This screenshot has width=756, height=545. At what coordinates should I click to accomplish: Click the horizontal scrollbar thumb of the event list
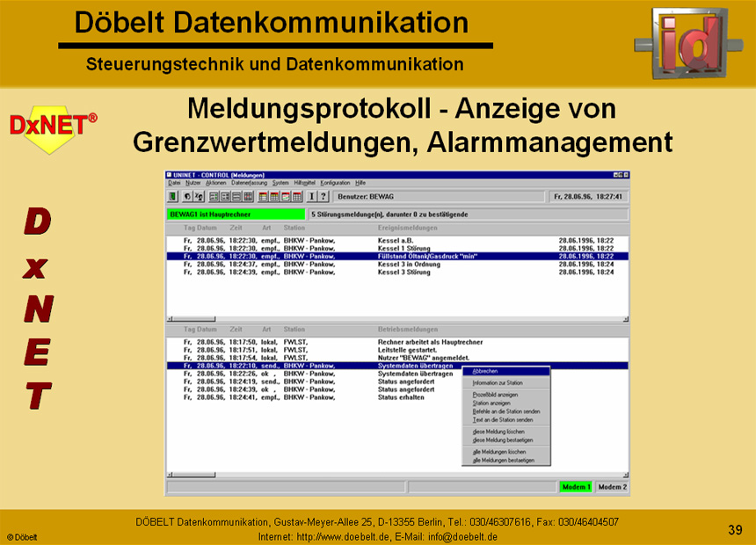coord(193,319)
